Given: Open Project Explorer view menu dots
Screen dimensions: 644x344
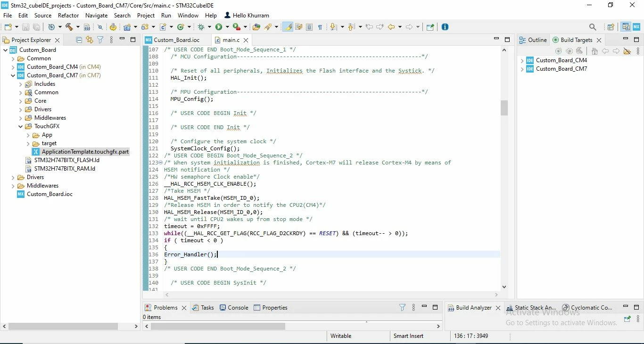Looking at the screenshot, I should [x=111, y=40].
